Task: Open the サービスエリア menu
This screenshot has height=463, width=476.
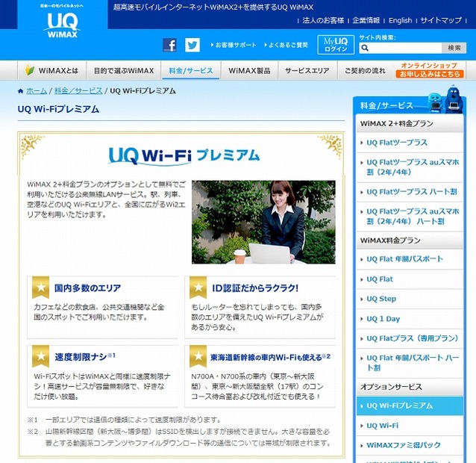Action: 307,70
